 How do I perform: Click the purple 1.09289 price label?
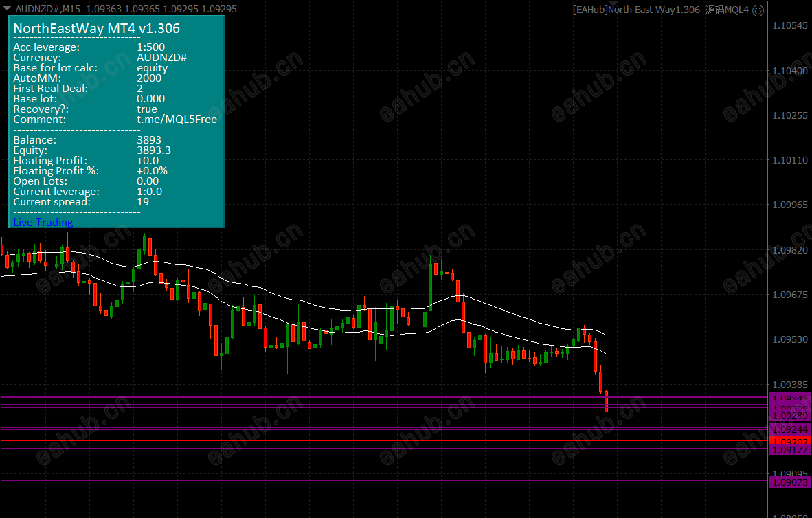pos(790,416)
